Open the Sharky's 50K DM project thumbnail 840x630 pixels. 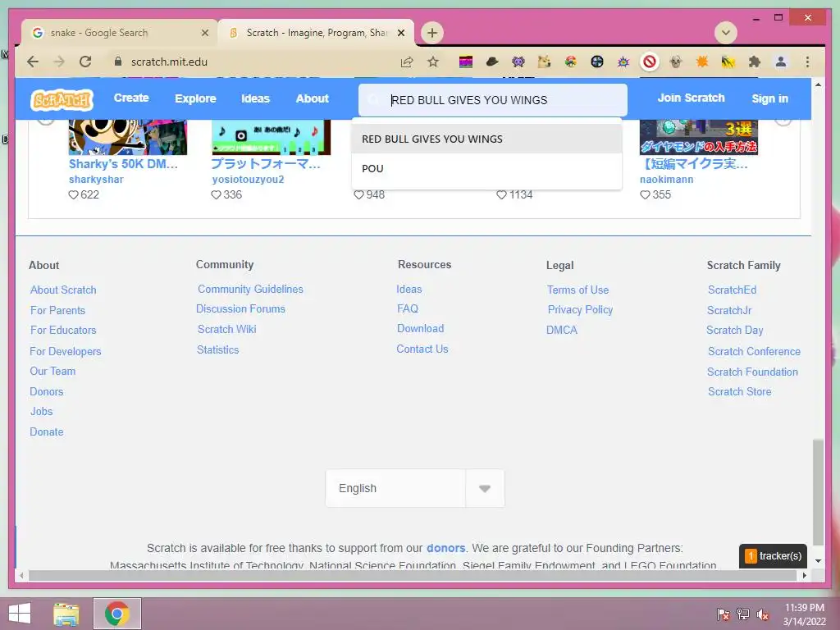click(x=127, y=137)
